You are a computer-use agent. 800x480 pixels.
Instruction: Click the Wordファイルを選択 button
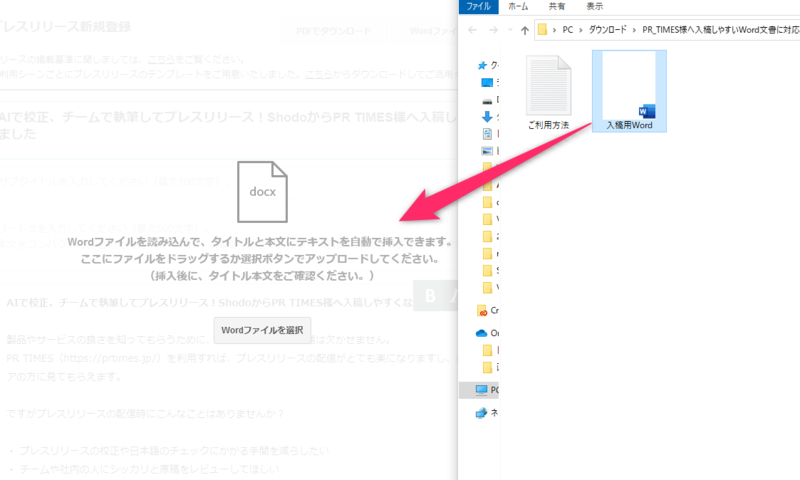[x=262, y=330]
